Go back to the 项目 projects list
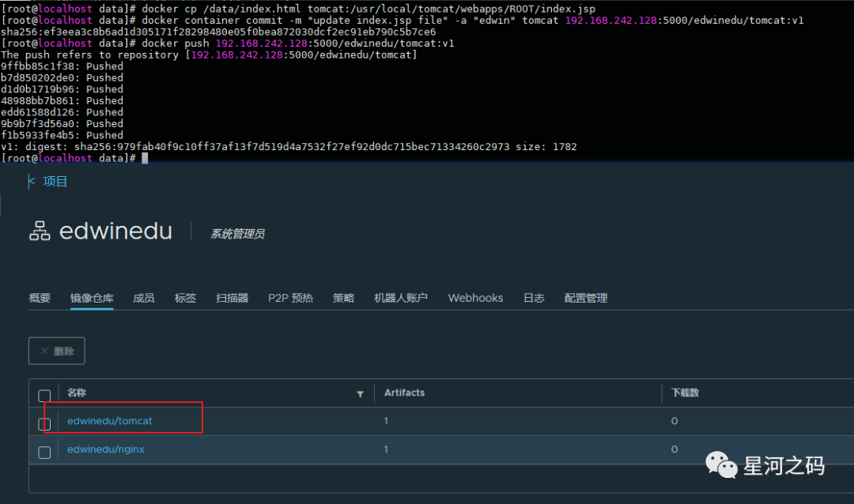This screenshot has height=504, width=854. [55, 181]
